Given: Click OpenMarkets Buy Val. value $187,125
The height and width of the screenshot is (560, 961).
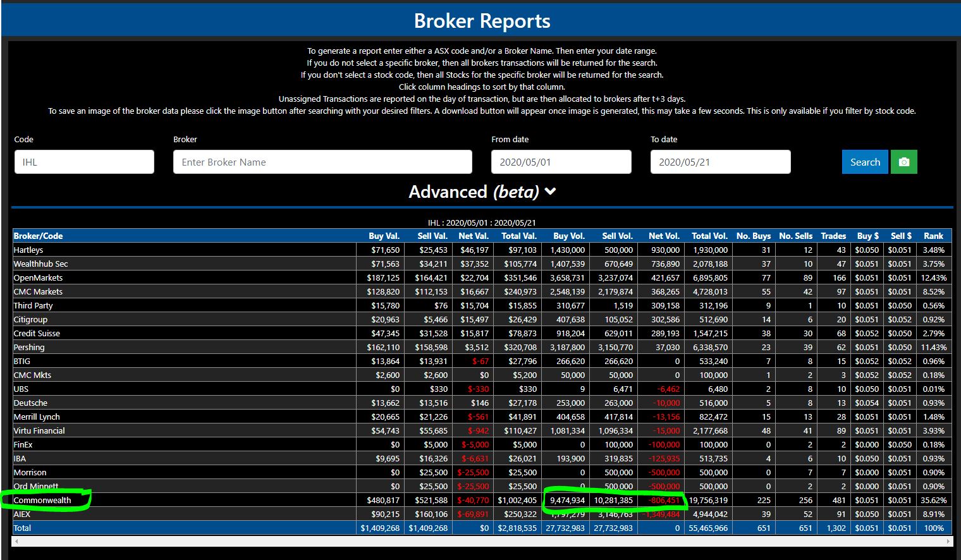Looking at the screenshot, I should [x=383, y=277].
